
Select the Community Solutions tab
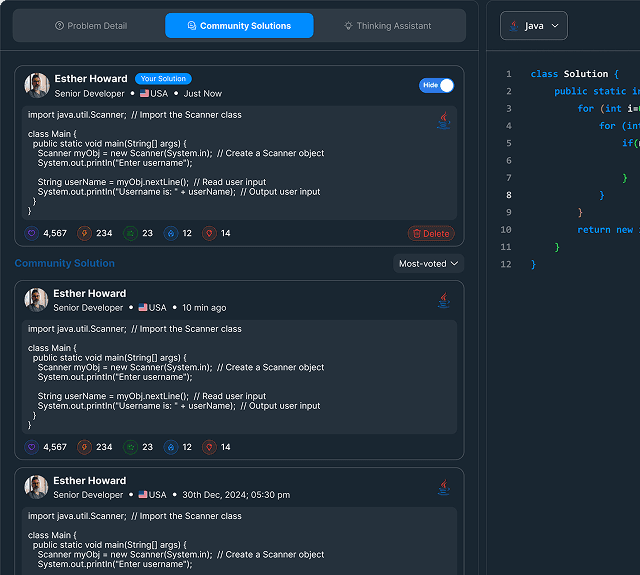[x=239, y=26]
